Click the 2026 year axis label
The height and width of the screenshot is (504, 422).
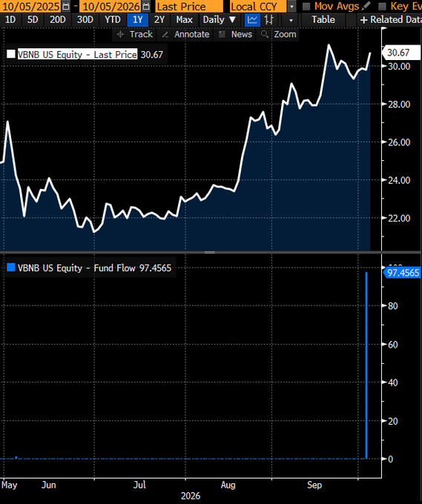(191, 496)
